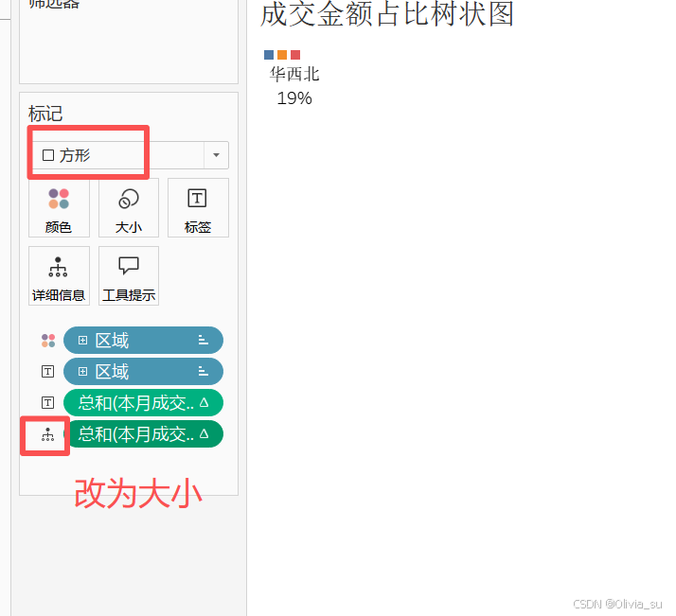Open the 方形 mark type dropdown arrow

point(217,155)
